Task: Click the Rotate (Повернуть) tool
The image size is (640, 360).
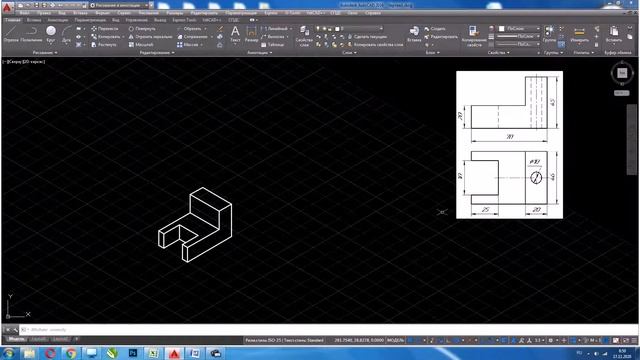Action: tap(142, 29)
